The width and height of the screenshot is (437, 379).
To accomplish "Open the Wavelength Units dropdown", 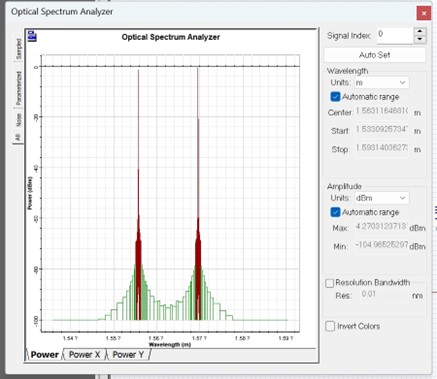I will point(382,82).
